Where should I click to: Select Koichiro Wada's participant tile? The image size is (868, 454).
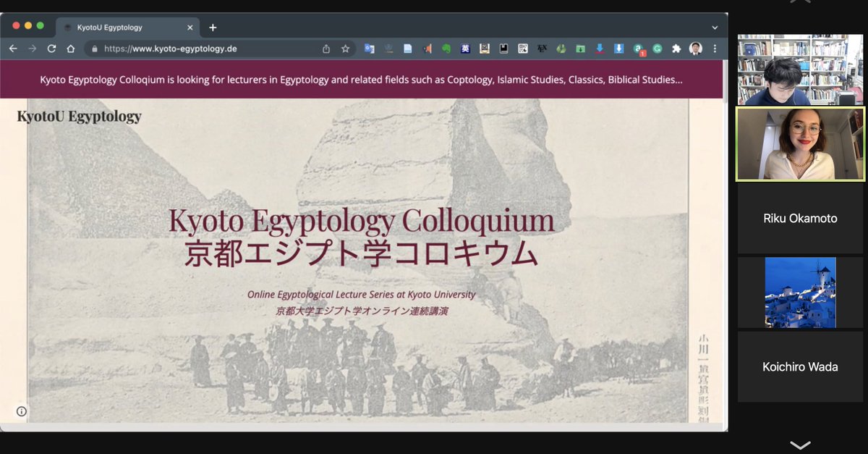800,366
